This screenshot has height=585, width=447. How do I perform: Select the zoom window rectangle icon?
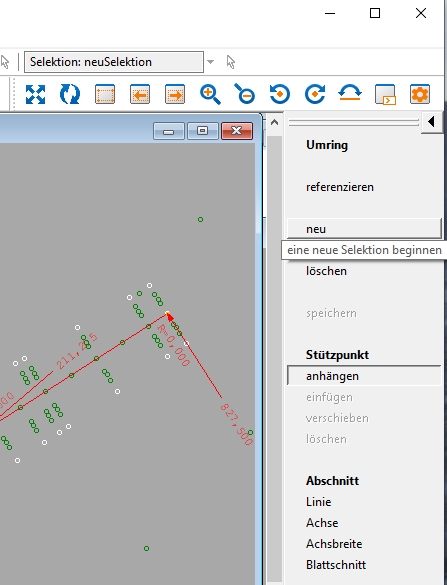tap(105, 94)
